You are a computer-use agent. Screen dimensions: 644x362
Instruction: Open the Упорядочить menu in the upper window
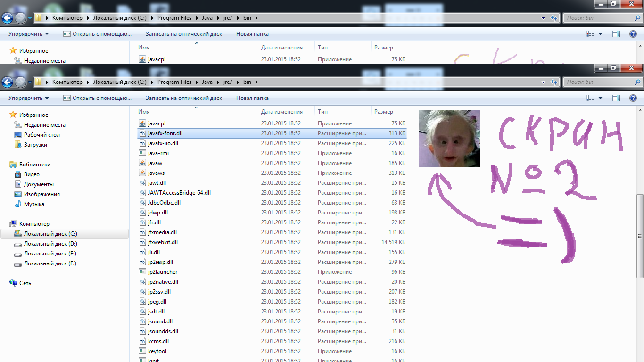(28, 34)
